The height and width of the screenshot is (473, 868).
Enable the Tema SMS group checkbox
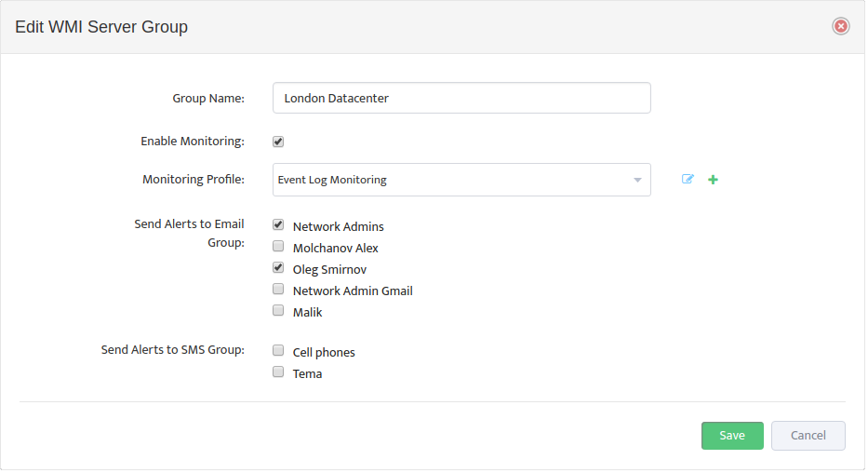[x=278, y=372]
